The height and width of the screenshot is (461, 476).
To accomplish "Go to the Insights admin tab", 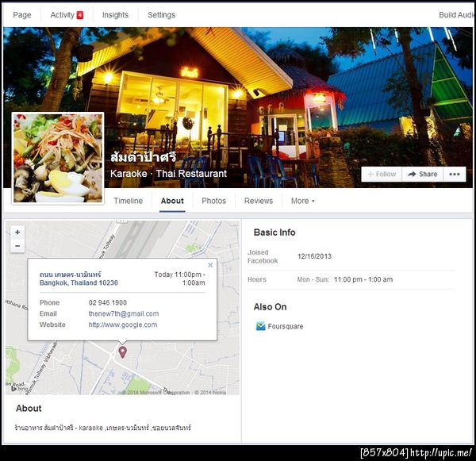I will (x=115, y=15).
